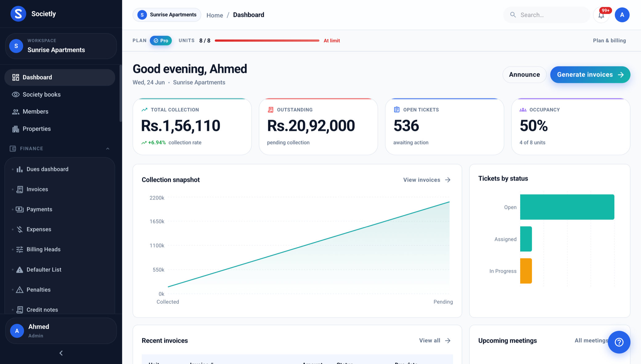Open Society books in the sidebar
Viewport: 641px width, 364px height.
(60, 95)
